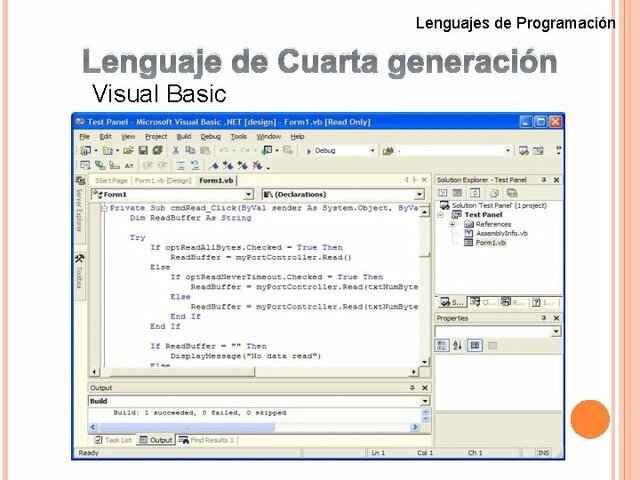
Task: Click the Find in Files binoculars icon
Action: point(388,151)
